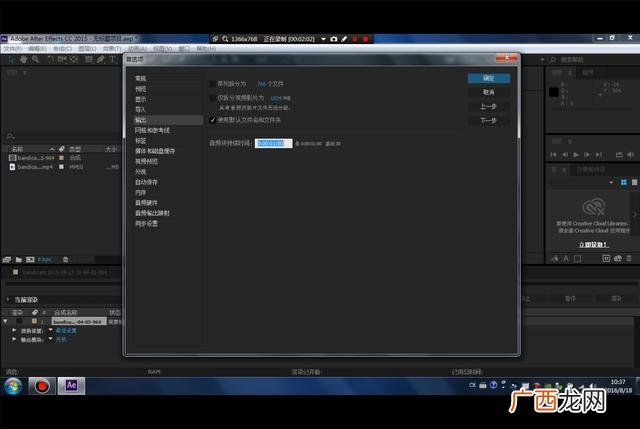Select the Pen tool in toolbar
Viewport: 640px width, 429px height.
[100, 60]
